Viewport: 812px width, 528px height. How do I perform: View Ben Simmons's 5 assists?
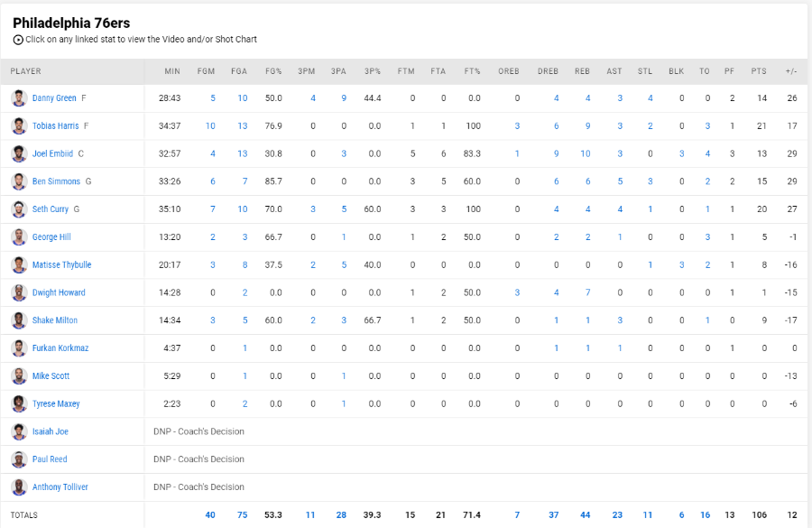click(x=620, y=181)
